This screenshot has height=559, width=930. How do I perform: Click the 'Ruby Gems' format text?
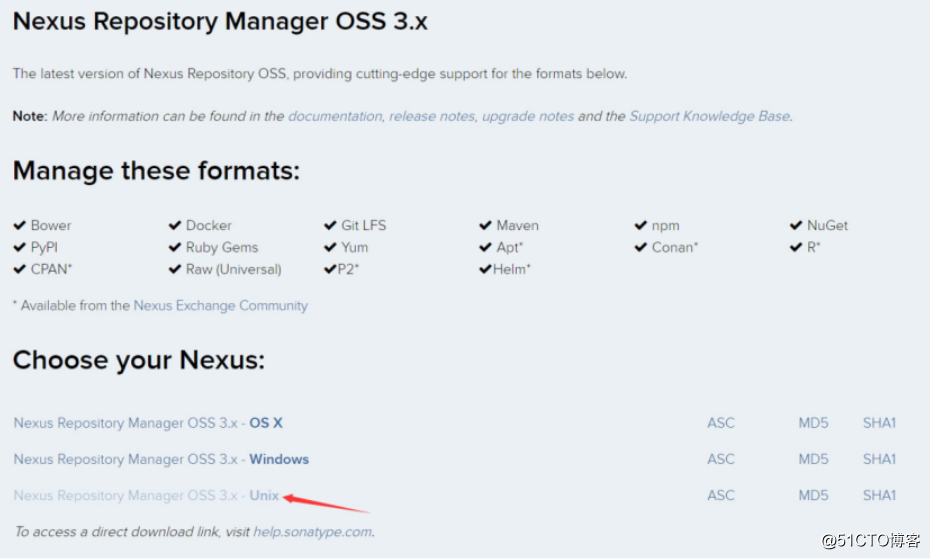[222, 247]
